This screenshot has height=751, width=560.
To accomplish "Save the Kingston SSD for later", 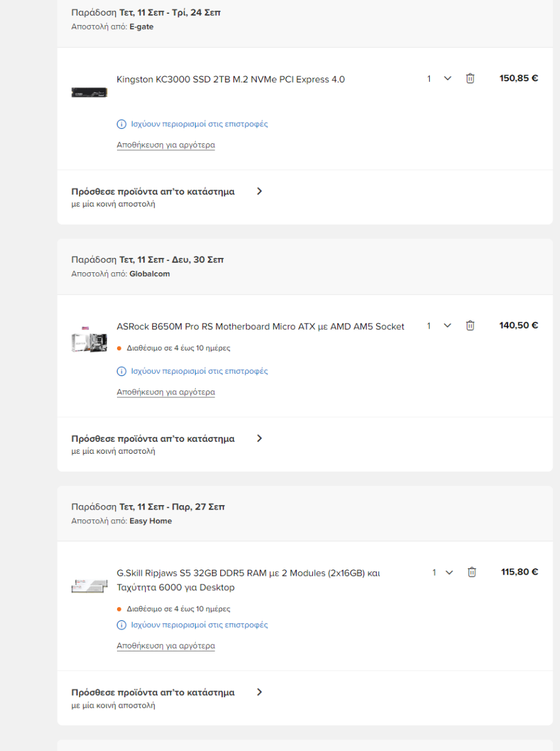I will coord(166,145).
